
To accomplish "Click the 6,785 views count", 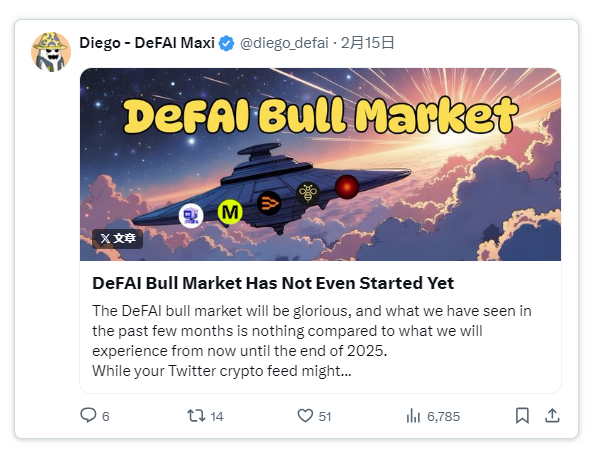I will point(444,416).
